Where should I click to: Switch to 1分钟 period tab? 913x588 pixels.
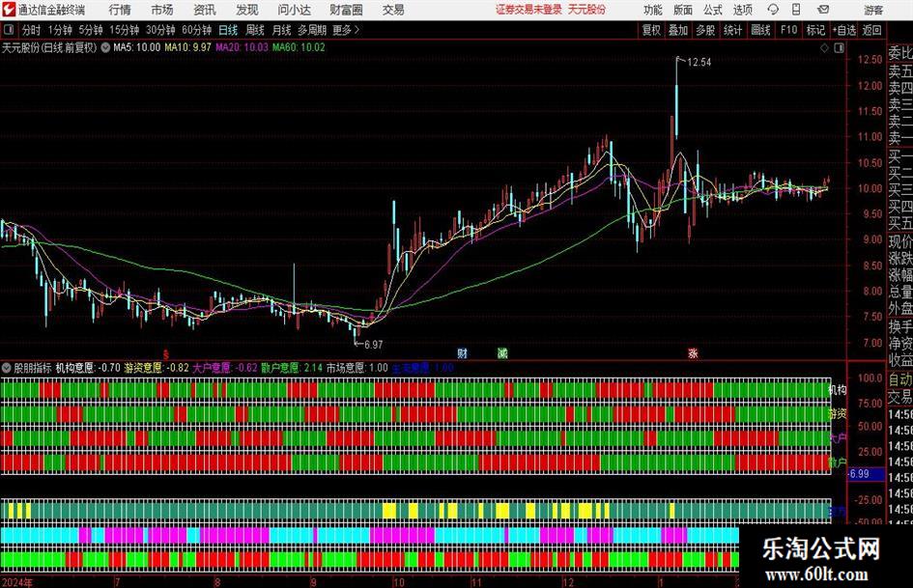click(x=59, y=30)
